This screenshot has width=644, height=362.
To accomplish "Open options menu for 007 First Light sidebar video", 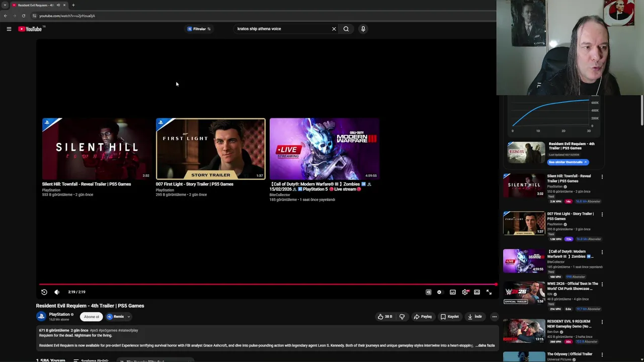I will [x=602, y=215].
